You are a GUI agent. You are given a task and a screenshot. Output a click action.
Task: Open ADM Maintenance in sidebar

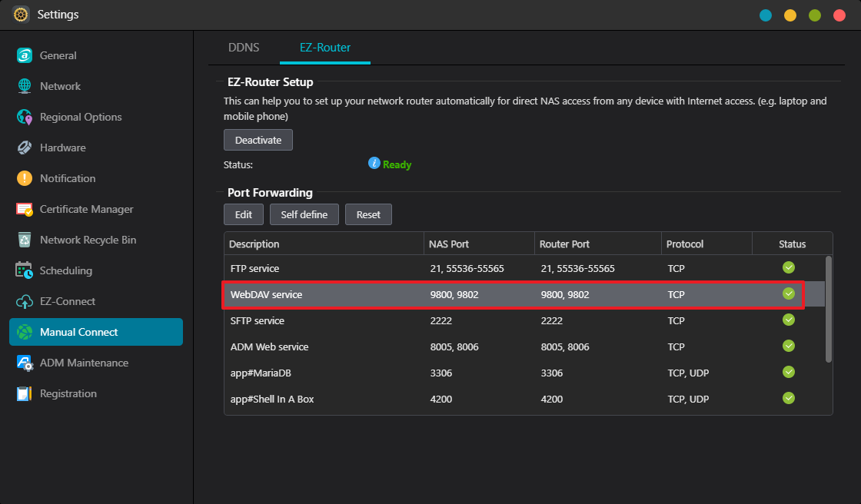(x=84, y=363)
